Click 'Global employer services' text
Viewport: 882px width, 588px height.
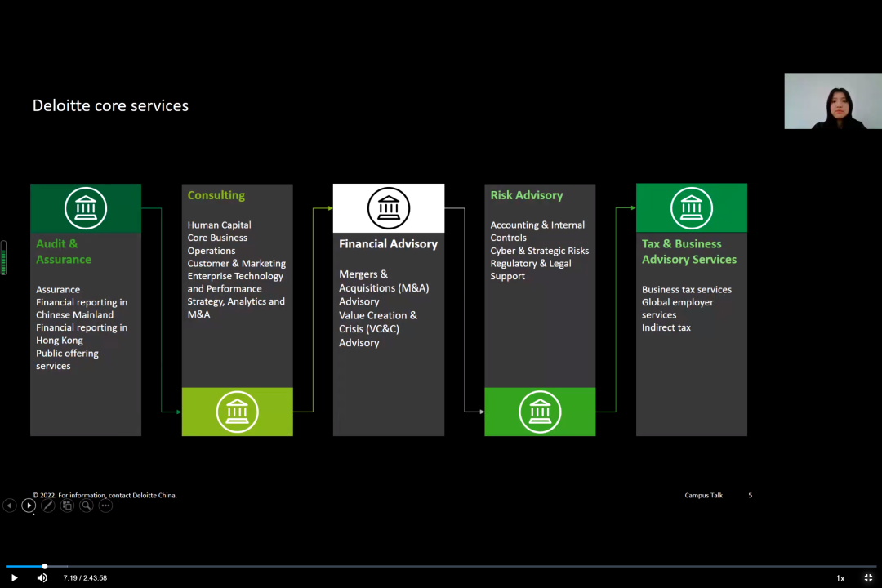[x=677, y=309]
